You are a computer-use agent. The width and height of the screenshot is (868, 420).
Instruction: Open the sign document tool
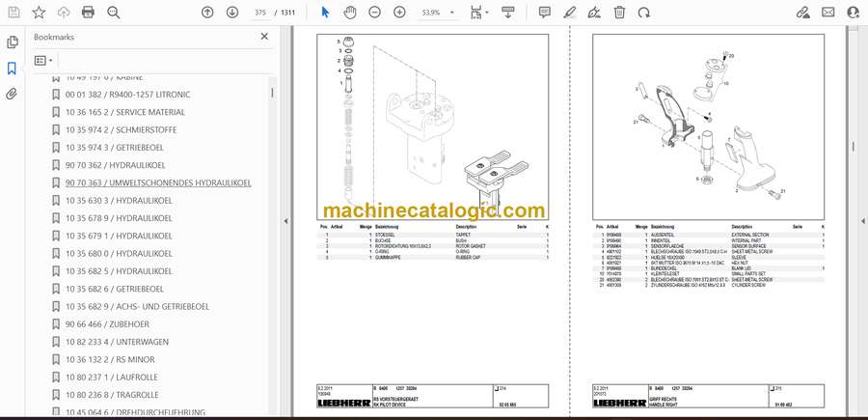[594, 13]
